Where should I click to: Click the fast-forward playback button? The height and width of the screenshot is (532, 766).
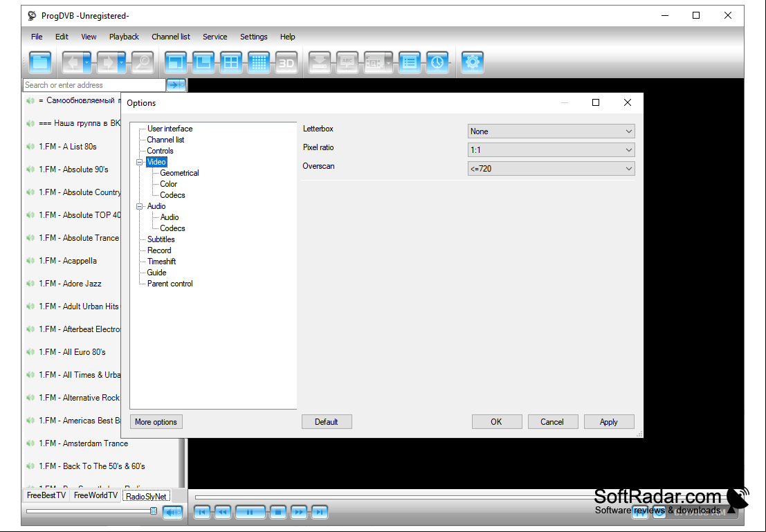[x=299, y=512]
